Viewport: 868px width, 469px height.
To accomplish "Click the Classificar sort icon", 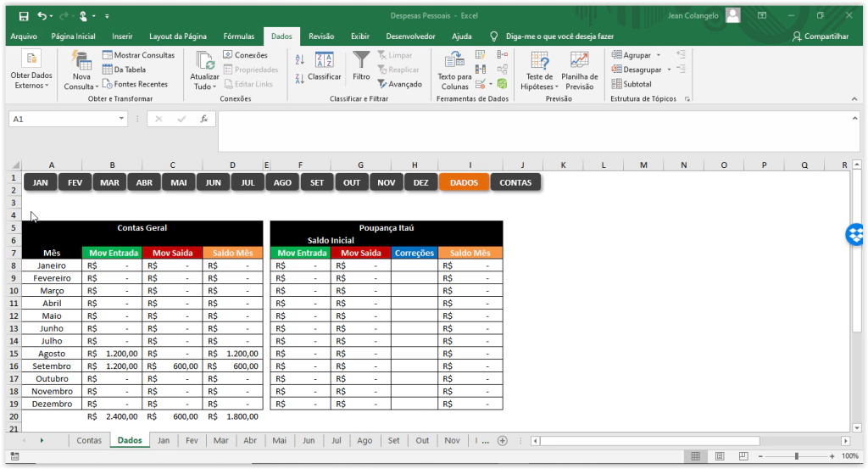I will (324, 60).
